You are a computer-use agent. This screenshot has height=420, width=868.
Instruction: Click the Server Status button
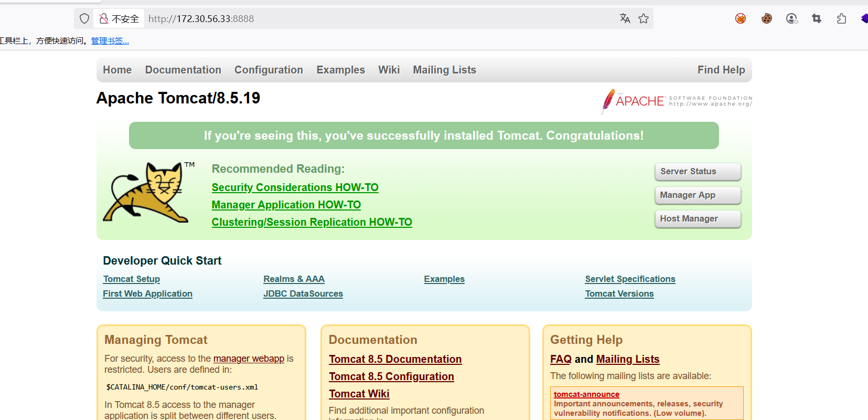point(698,172)
